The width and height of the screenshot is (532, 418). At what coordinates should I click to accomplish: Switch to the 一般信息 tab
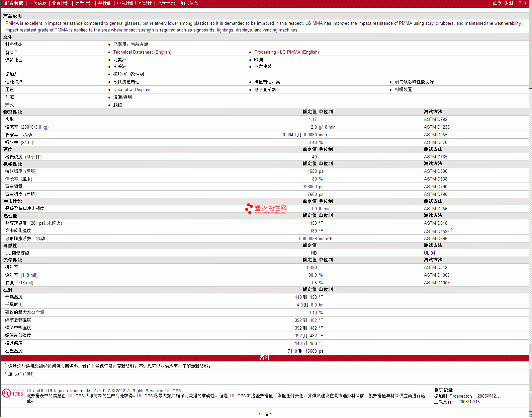[x=37, y=3]
